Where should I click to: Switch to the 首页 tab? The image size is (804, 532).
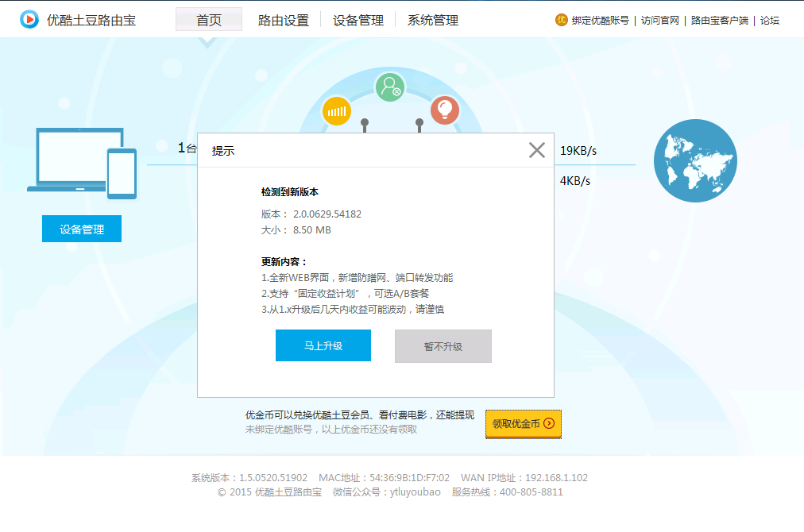(209, 20)
